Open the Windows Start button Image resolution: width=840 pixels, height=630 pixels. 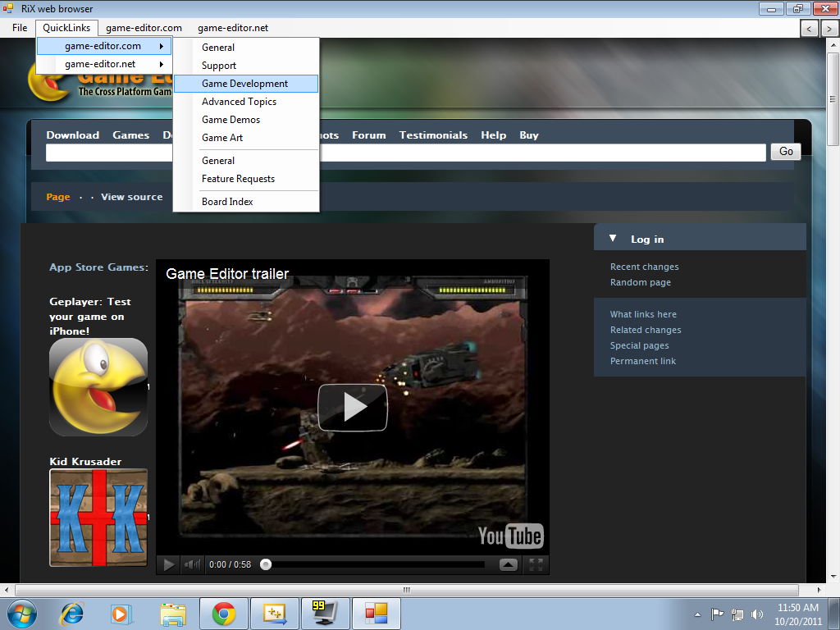22,614
